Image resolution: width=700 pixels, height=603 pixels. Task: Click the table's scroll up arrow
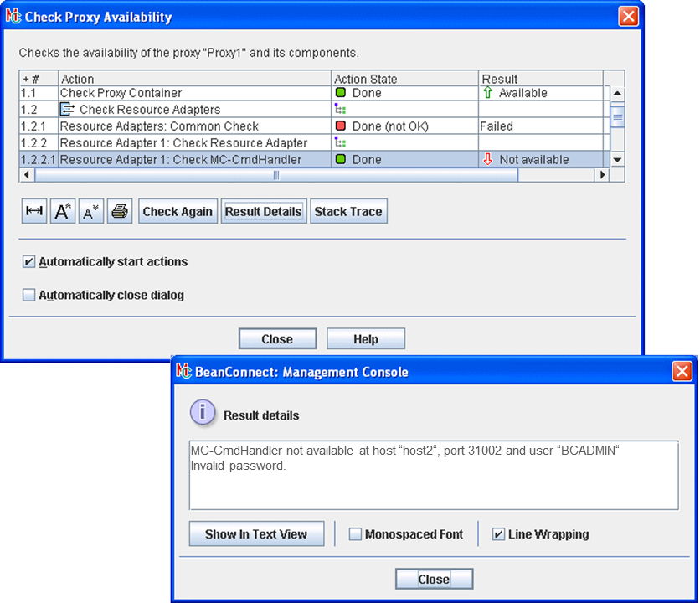[617, 94]
